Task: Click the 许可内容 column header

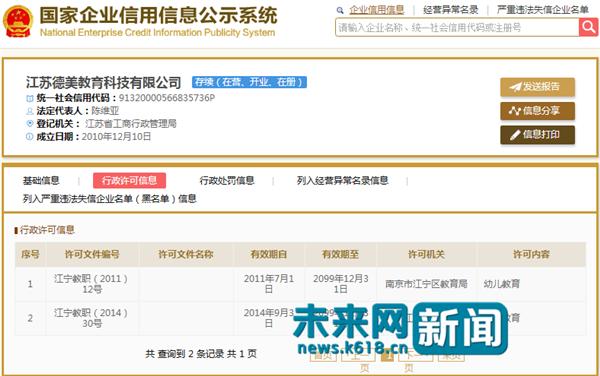Action: 531,254
